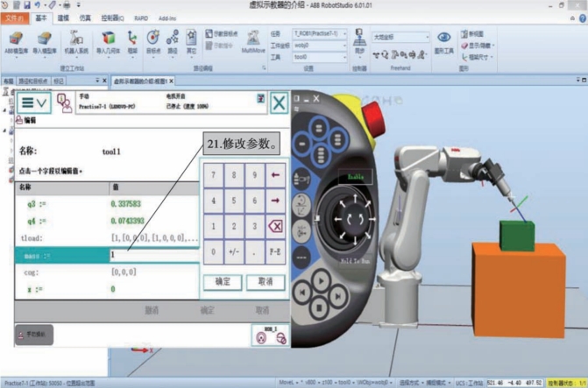This screenshot has height=388, width=588.
Task: Click the 其它 ribbon icon
Action: click(191, 42)
